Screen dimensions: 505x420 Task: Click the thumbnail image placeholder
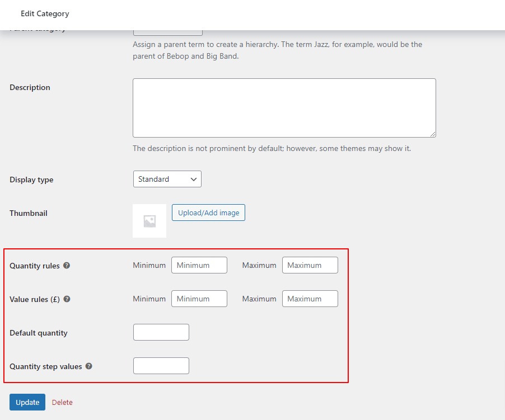pos(149,220)
